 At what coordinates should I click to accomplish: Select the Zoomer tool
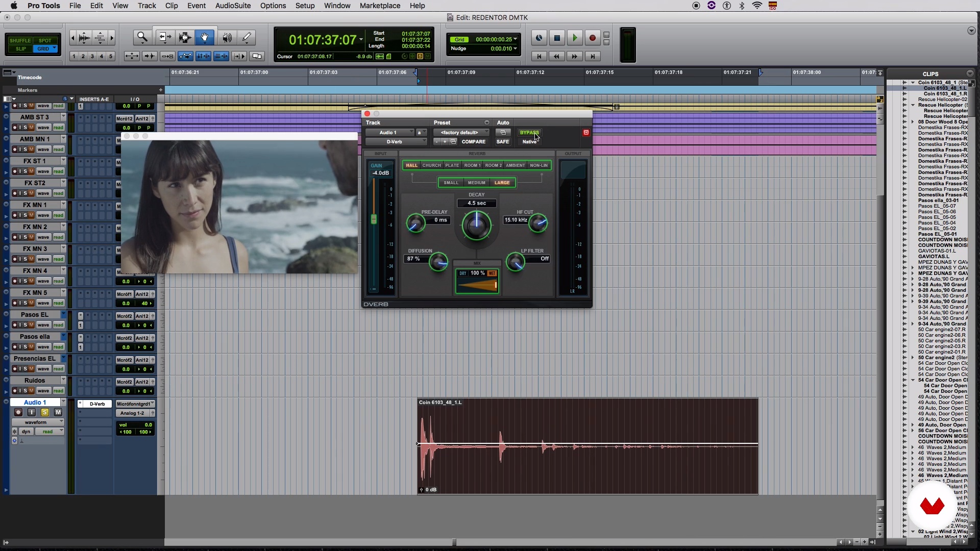[142, 37]
